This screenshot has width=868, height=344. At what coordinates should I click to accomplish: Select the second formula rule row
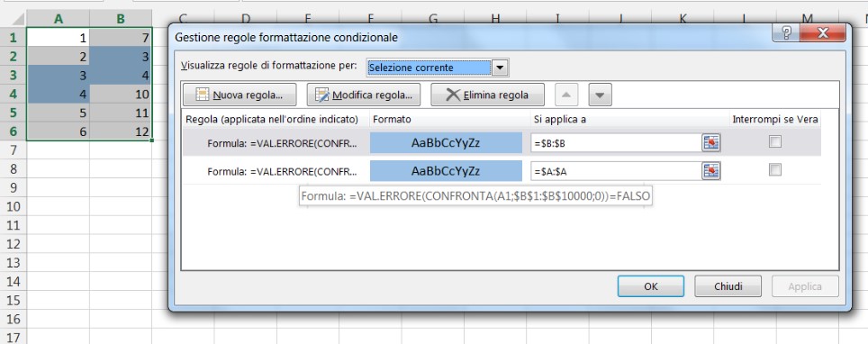(502, 170)
